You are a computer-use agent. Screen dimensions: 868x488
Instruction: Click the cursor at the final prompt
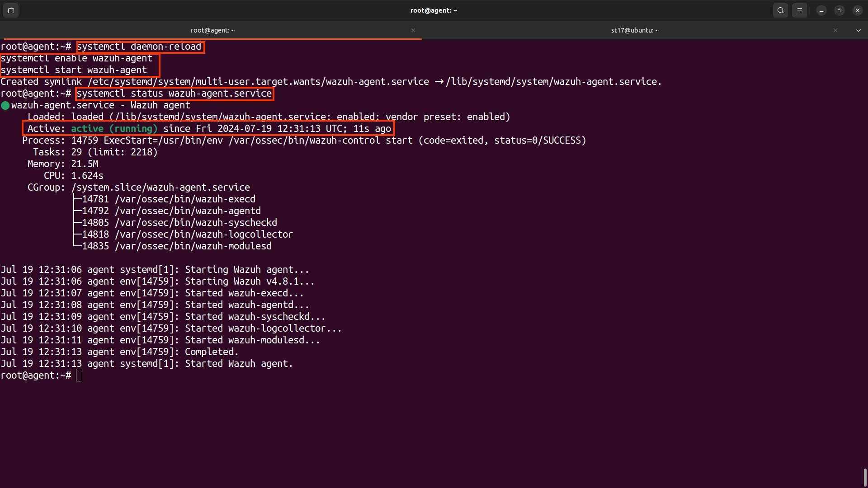[x=79, y=375]
